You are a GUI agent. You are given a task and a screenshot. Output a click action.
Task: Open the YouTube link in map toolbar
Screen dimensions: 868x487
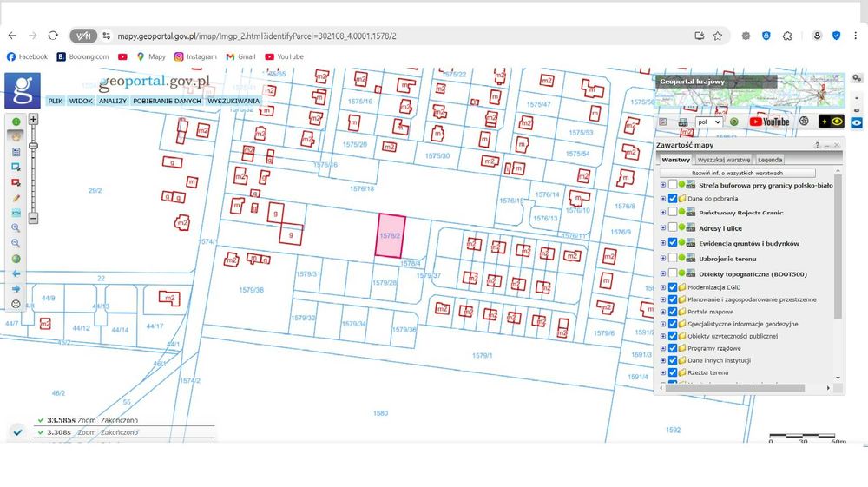coord(769,122)
